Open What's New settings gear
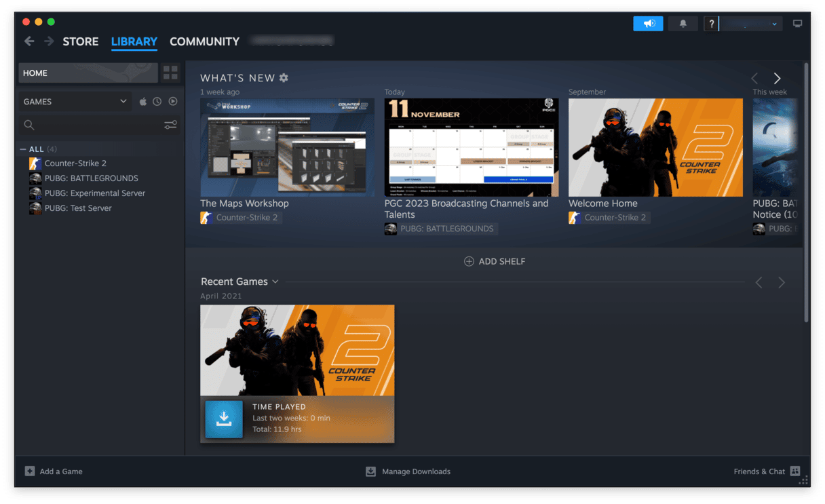This screenshot has height=504, width=825. [284, 78]
